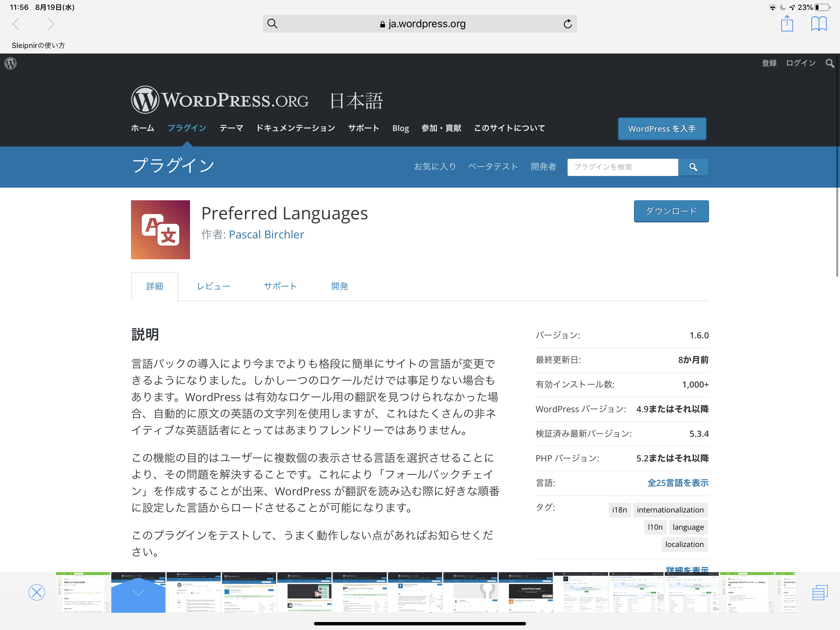Image resolution: width=840 pixels, height=630 pixels.
Task: Expand the 全25言語を表示 languages list
Action: [x=677, y=483]
